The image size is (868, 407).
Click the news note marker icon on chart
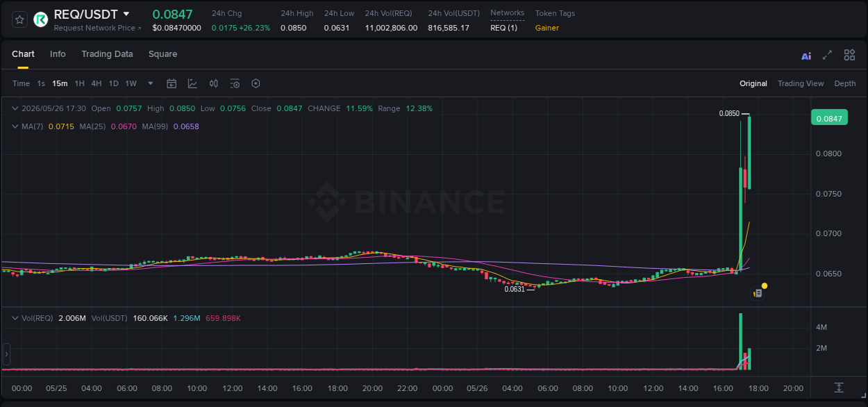(x=758, y=294)
